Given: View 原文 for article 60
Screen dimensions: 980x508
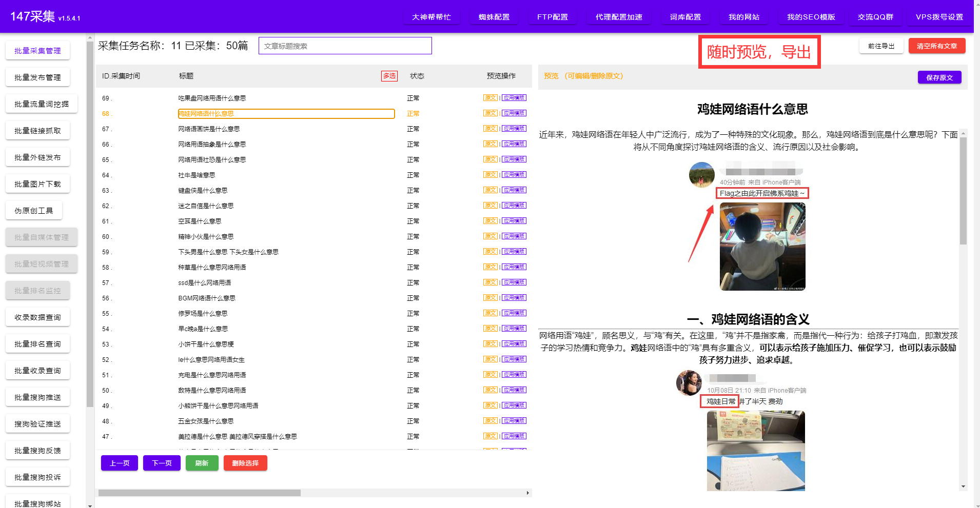Looking at the screenshot, I should (x=491, y=236).
